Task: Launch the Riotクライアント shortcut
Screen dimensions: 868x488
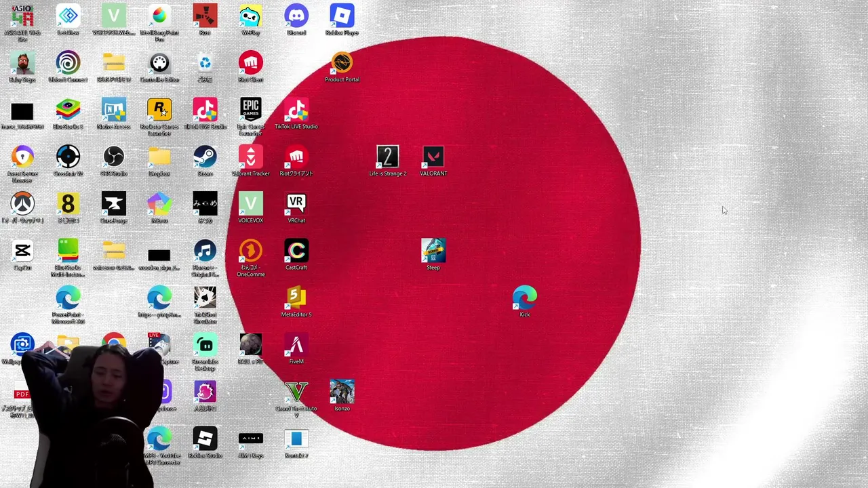Action: 296,157
